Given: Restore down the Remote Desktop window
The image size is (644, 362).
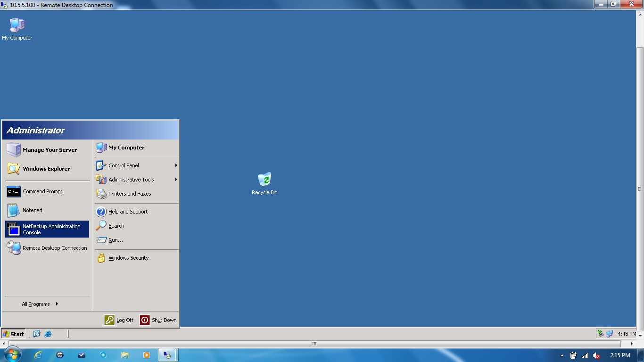Looking at the screenshot, I should tap(613, 4).
